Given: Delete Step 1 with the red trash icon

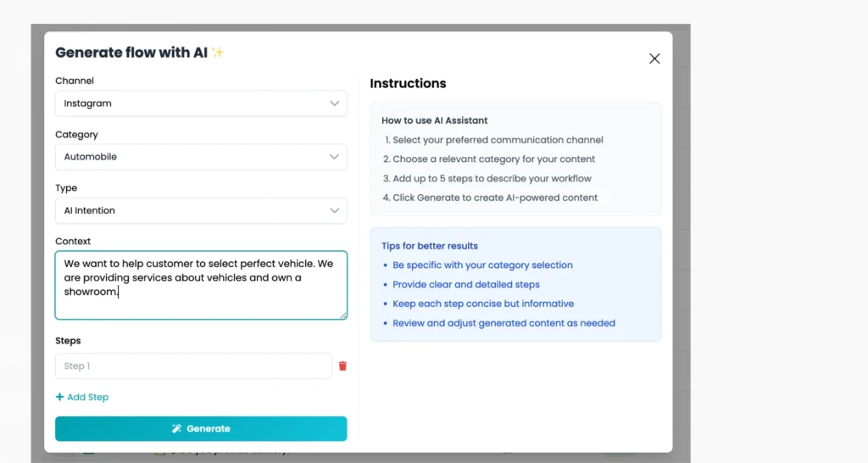Looking at the screenshot, I should point(342,366).
